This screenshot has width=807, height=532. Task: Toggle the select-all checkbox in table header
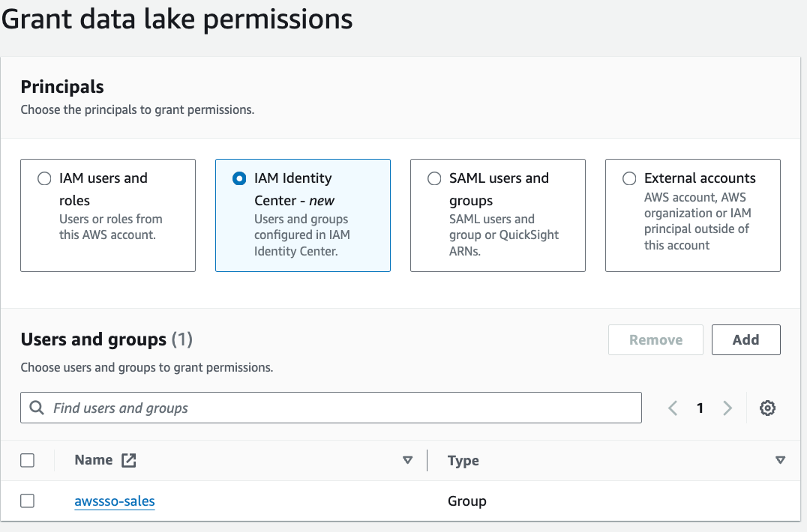[x=28, y=461]
